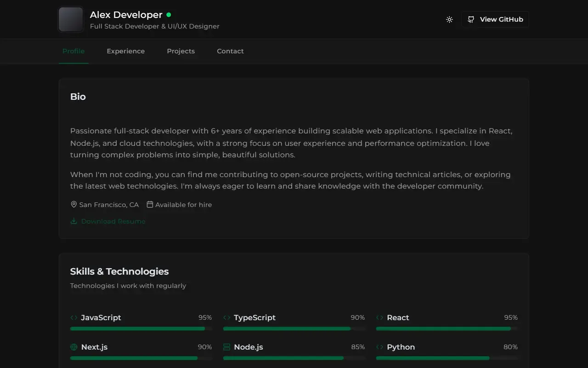This screenshot has width=588, height=368.
Task: Click the code icon next to Python
Action: [379, 347]
